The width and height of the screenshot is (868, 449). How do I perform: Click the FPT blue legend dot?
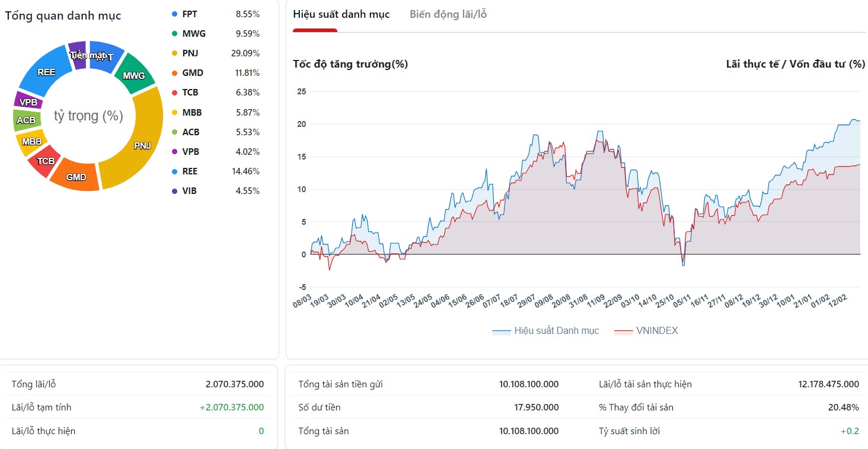click(174, 14)
